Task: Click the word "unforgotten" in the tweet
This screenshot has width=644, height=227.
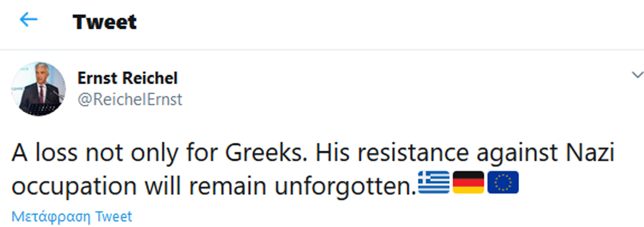Action: click(x=343, y=187)
